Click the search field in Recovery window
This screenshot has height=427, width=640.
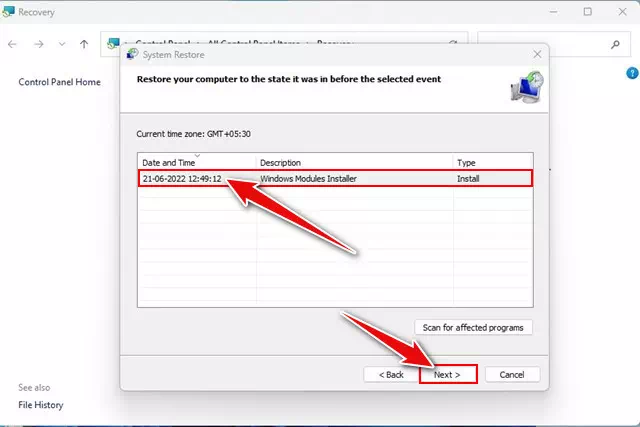[553, 44]
